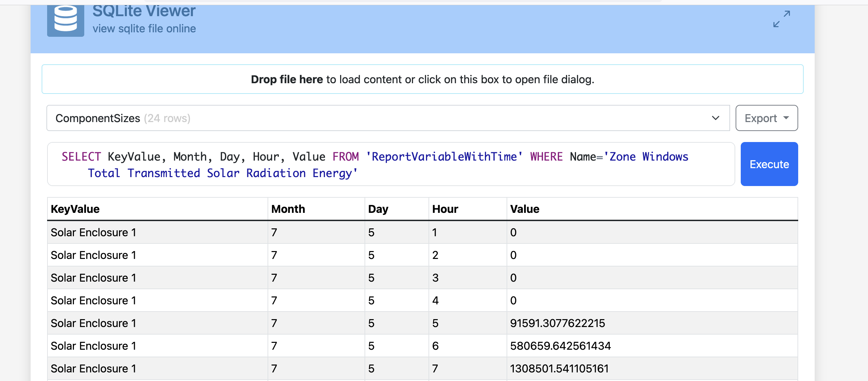The height and width of the screenshot is (381, 868).
Task: Select the Day column header
Action: point(397,209)
